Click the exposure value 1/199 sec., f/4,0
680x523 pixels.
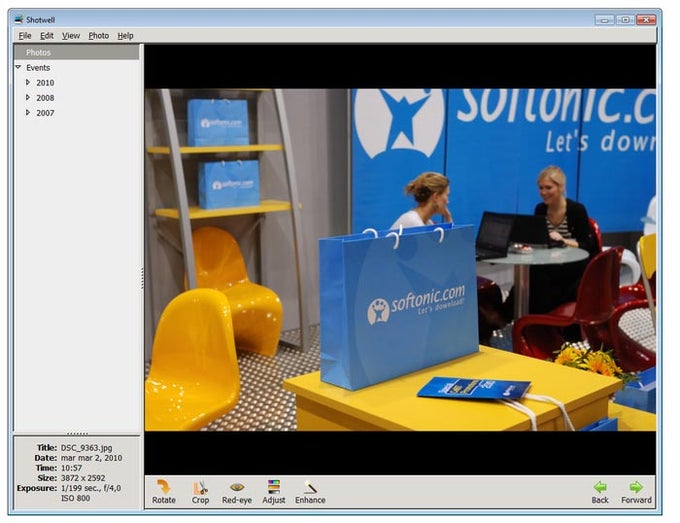[91, 488]
